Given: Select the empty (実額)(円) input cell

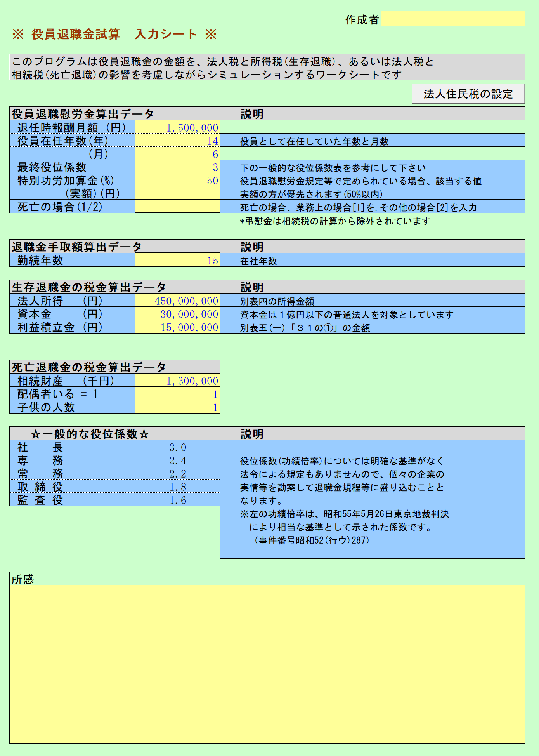Looking at the screenshot, I should tap(177, 193).
